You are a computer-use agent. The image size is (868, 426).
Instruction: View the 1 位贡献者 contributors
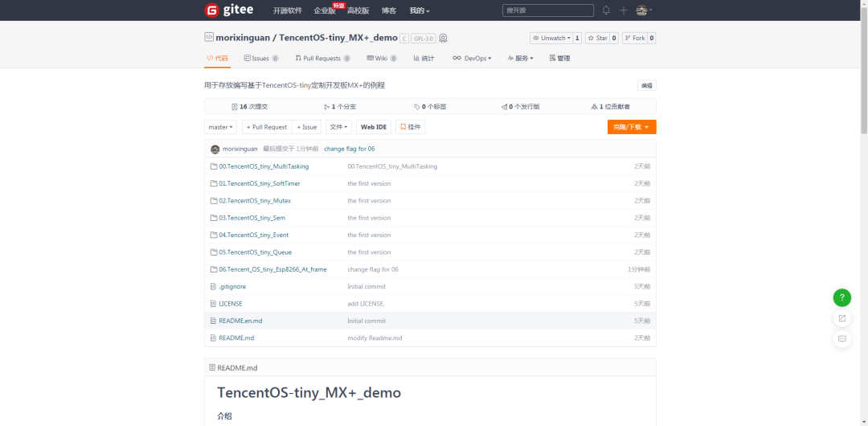pyautogui.click(x=611, y=107)
